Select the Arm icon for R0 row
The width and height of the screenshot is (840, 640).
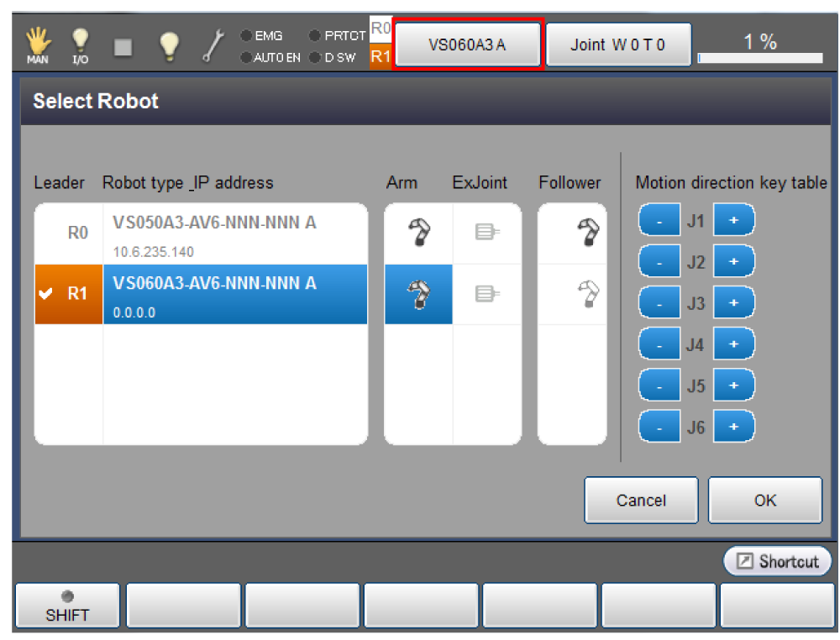[x=418, y=233]
